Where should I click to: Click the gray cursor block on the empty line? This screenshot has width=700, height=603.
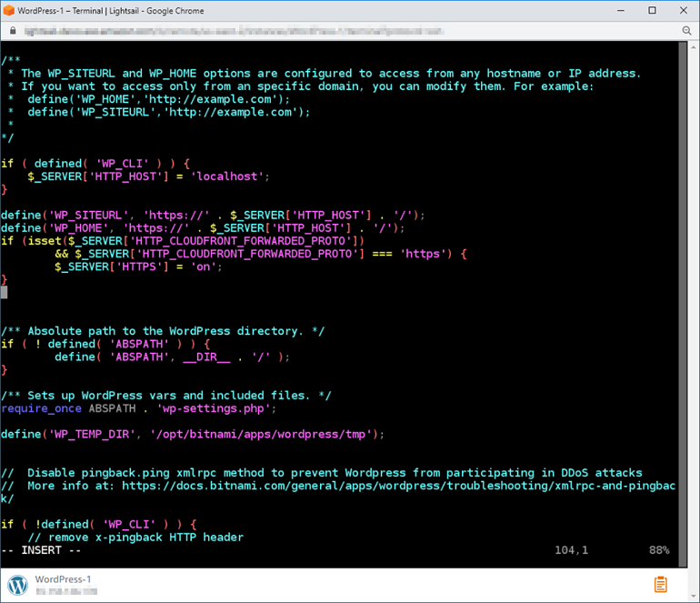point(4,293)
